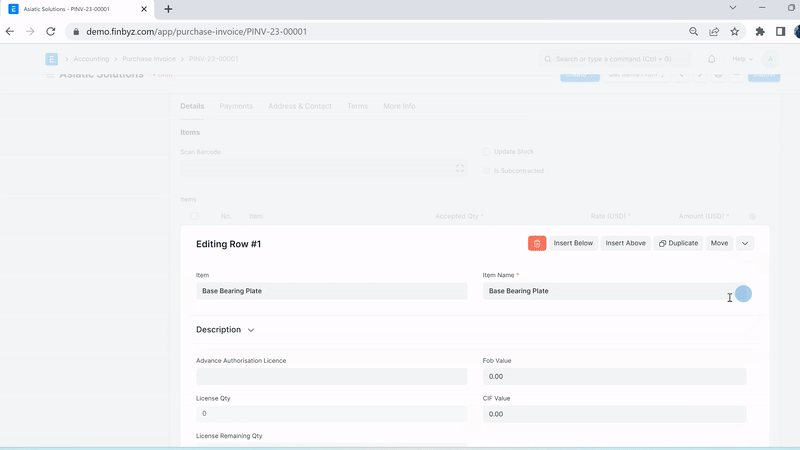Bookmark this page with star icon
This screenshot has width=800, height=450.
click(735, 31)
